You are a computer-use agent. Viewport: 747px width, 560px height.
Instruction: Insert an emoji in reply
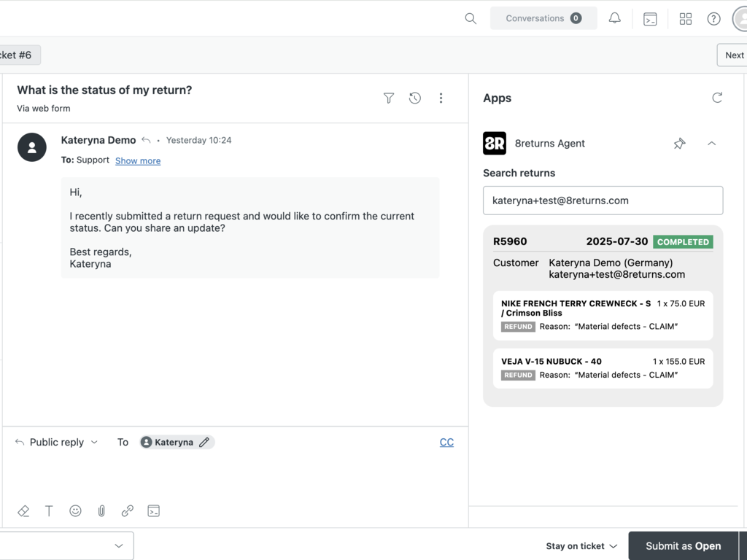point(75,511)
